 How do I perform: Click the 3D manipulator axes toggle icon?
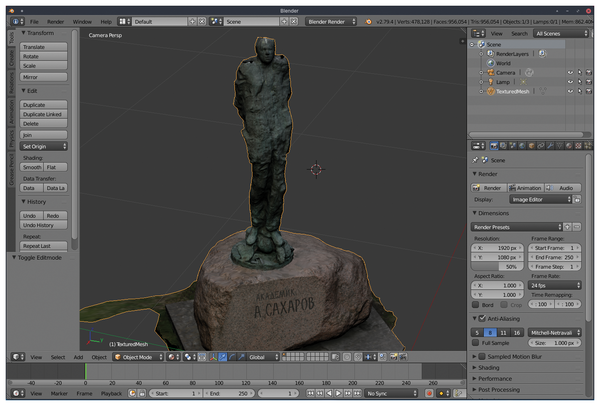tap(214, 357)
